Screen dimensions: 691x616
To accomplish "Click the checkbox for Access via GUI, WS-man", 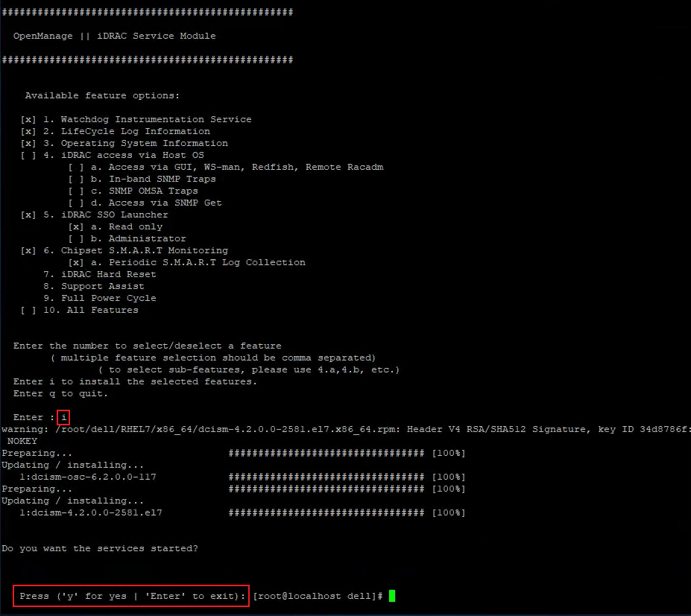I will coord(76,167).
